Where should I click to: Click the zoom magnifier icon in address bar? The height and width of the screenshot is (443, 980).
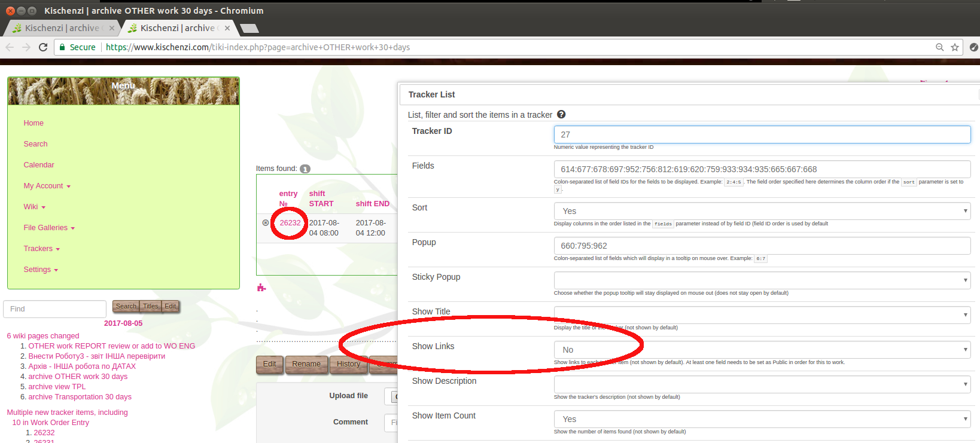(940, 47)
